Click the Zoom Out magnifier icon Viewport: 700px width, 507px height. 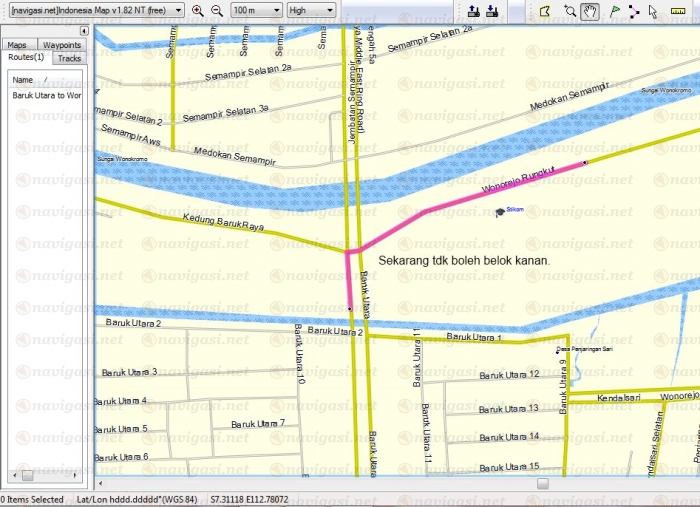(216, 10)
